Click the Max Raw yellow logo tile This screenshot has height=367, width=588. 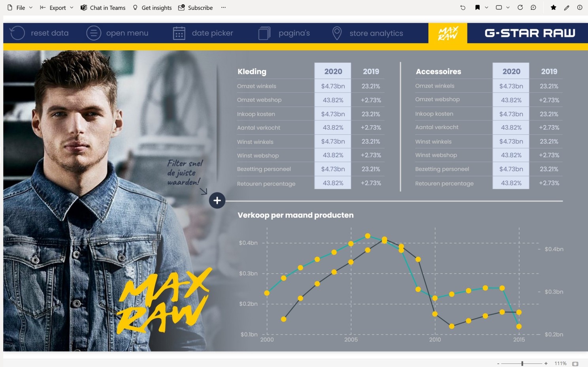coord(448,33)
